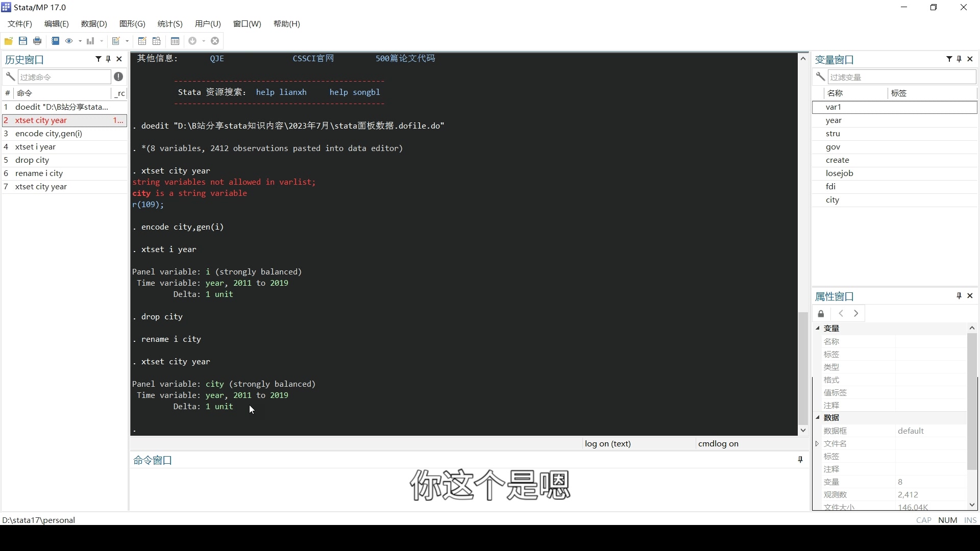Click the Log notebook icon
This screenshot has height=551, width=980.
pyautogui.click(x=56, y=41)
